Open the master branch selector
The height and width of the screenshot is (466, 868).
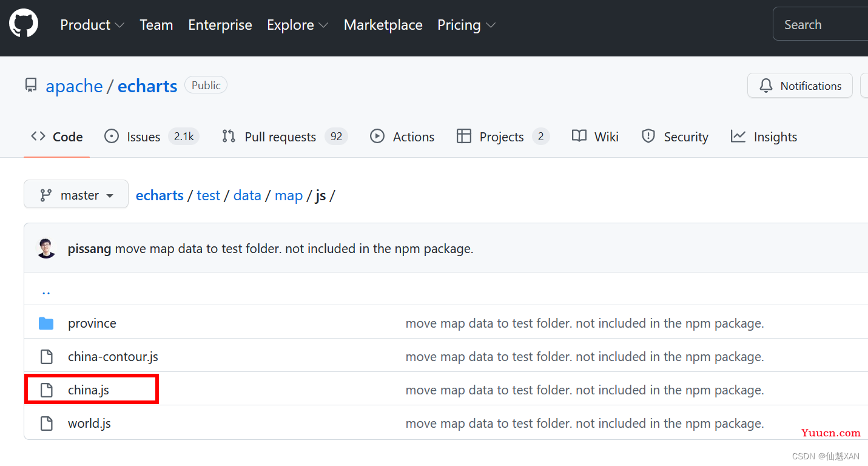[x=76, y=195]
